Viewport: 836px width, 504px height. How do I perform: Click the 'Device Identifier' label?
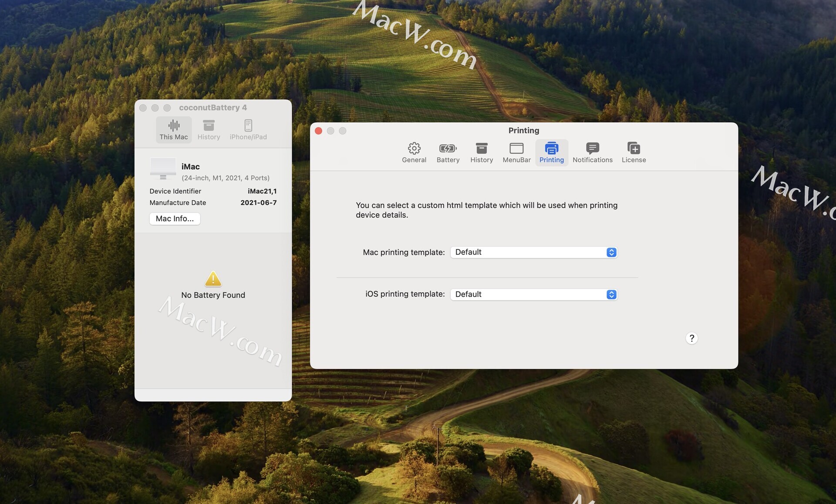coord(175,191)
